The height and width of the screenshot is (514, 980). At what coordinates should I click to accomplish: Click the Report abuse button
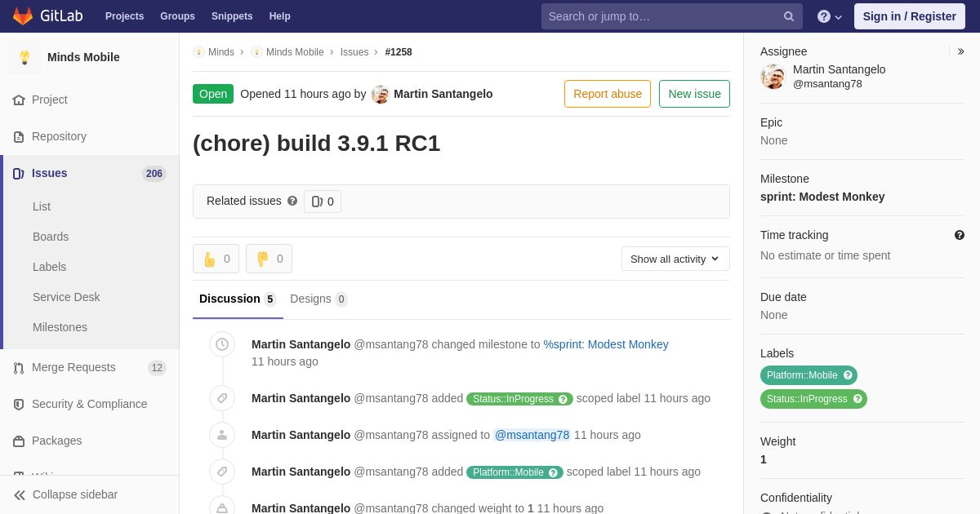[608, 94]
